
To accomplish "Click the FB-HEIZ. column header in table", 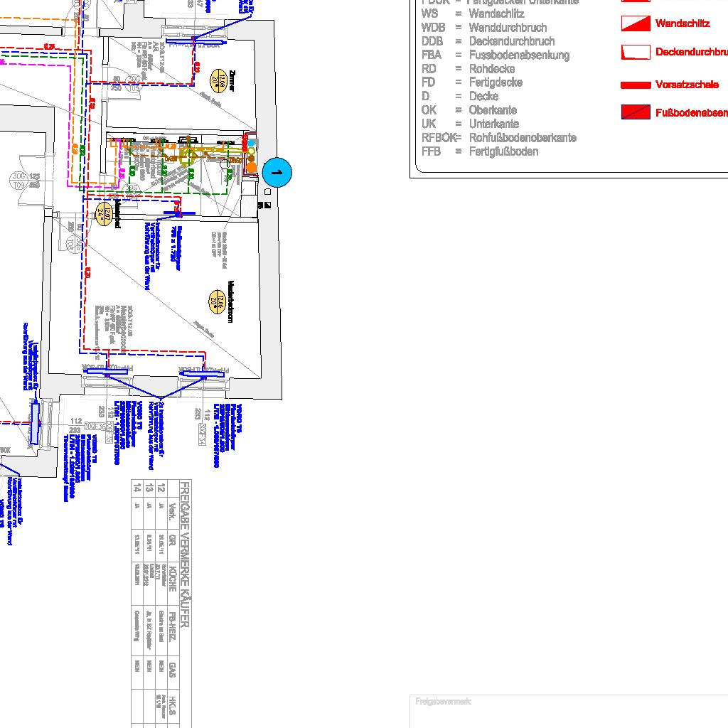I will point(172,626).
